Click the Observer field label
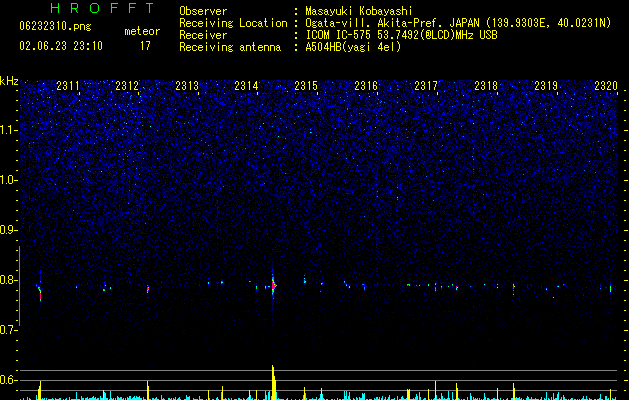This screenshot has width=629, height=400. click(x=203, y=11)
